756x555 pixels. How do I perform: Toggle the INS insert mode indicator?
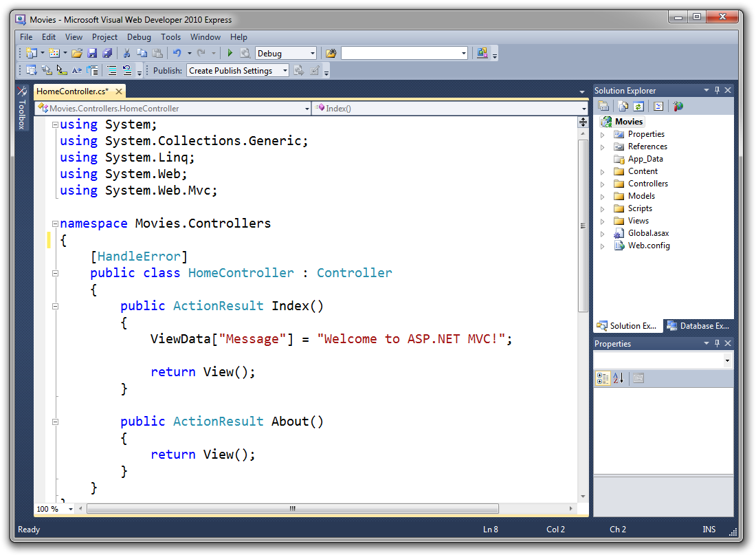pyautogui.click(x=709, y=529)
